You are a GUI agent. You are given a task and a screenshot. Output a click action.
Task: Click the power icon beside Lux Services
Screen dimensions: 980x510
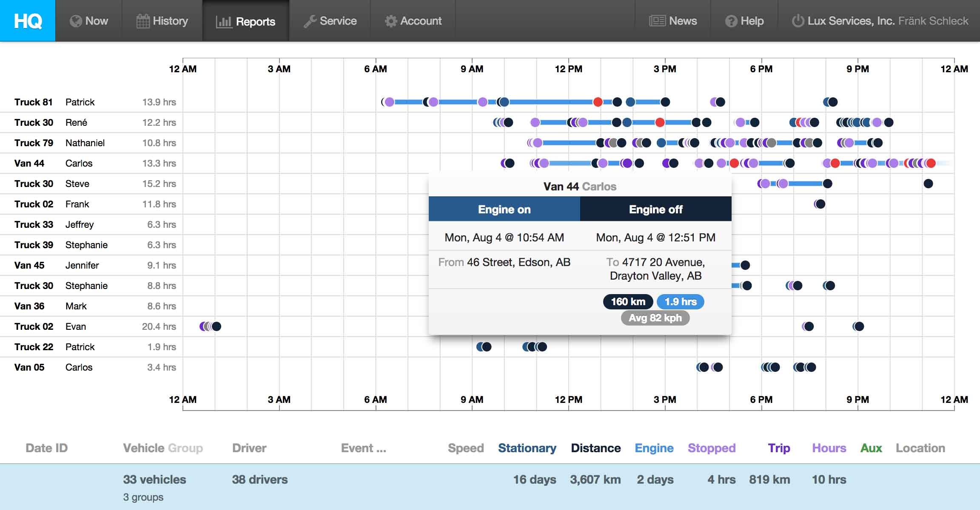tap(798, 21)
